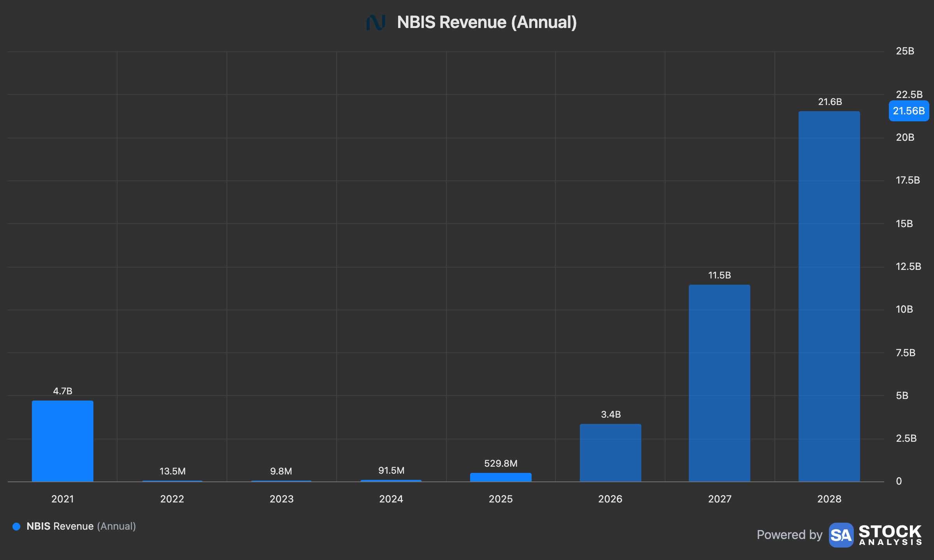
Task: Click the 2023 x-axis label
Action: click(282, 499)
